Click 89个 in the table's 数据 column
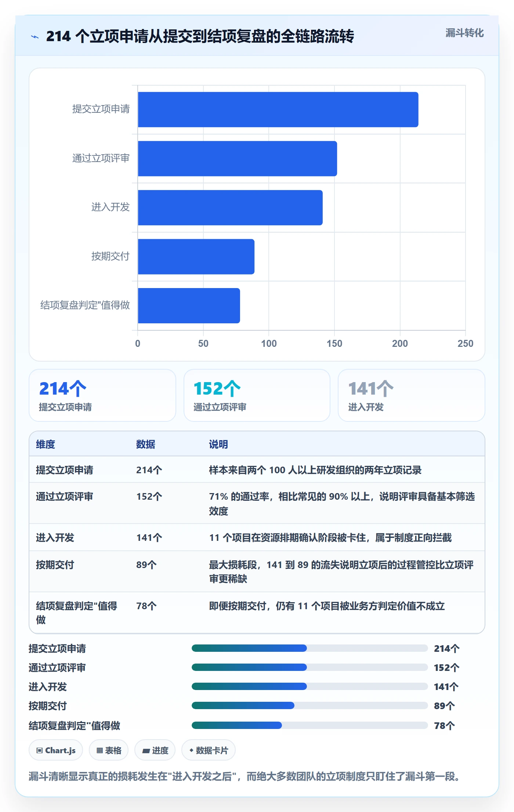This screenshot has height=812, width=514. coord(146,565)
